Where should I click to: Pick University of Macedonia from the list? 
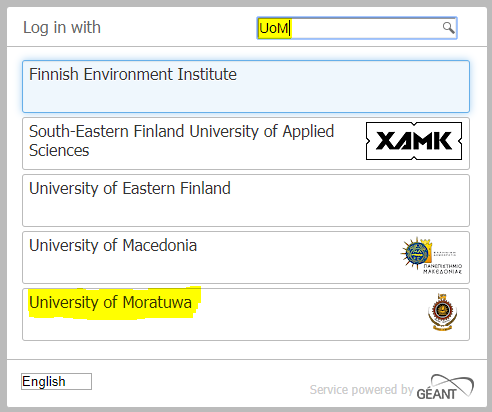tap(246, 257)
